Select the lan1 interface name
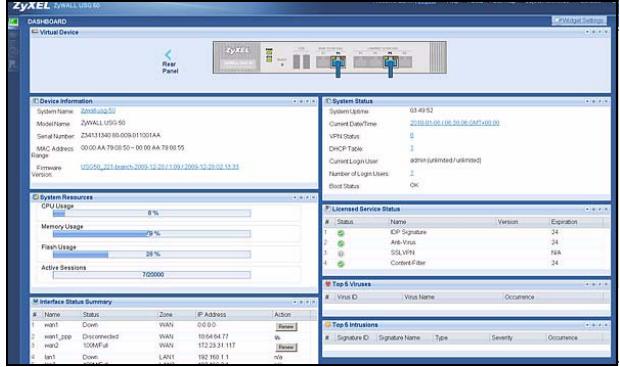Viewport: 620px width, 367px height. pyautogui.click(x=50, y=357)
